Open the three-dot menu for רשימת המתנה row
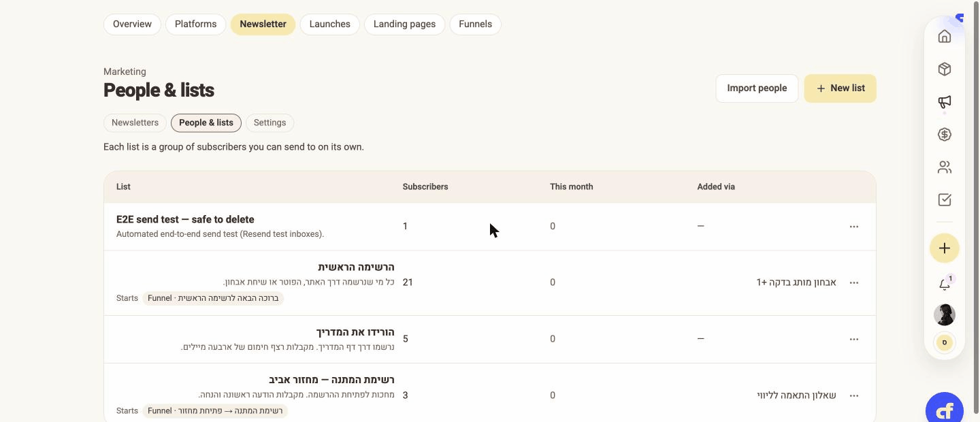Screen dimensions: 980x422 coord(854,395)
